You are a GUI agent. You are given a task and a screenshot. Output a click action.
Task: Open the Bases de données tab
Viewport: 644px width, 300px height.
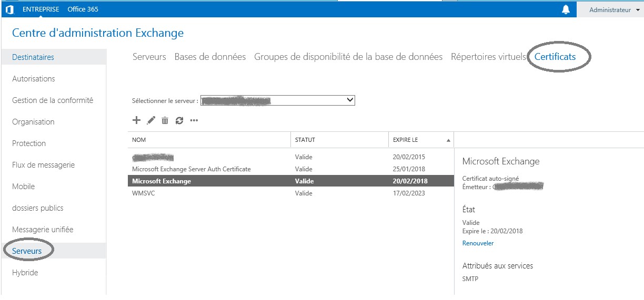(x=210, y=57)
